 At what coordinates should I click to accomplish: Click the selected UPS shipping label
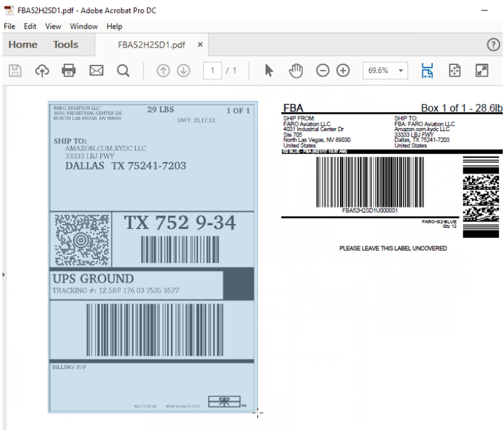click(x=153, y=257)
